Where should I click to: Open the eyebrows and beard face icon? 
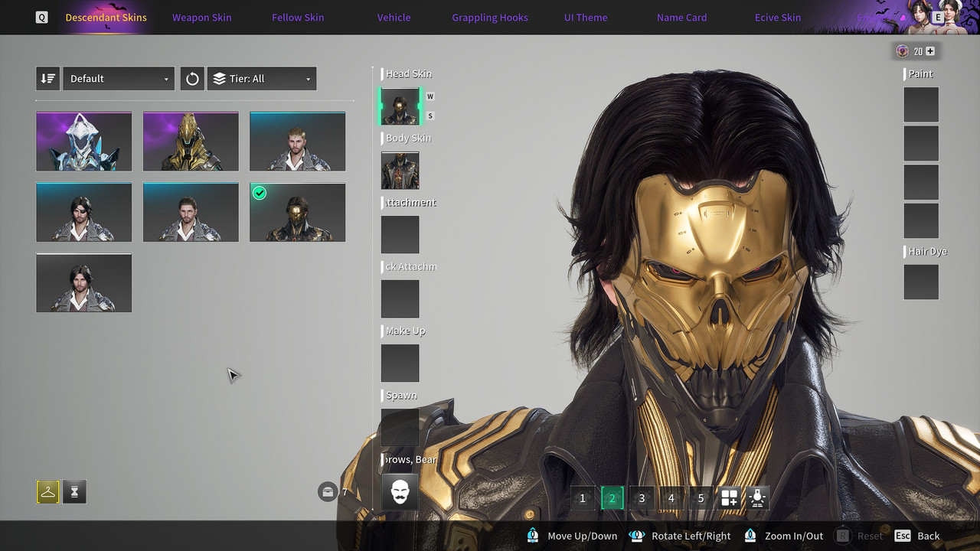(400, 491)
